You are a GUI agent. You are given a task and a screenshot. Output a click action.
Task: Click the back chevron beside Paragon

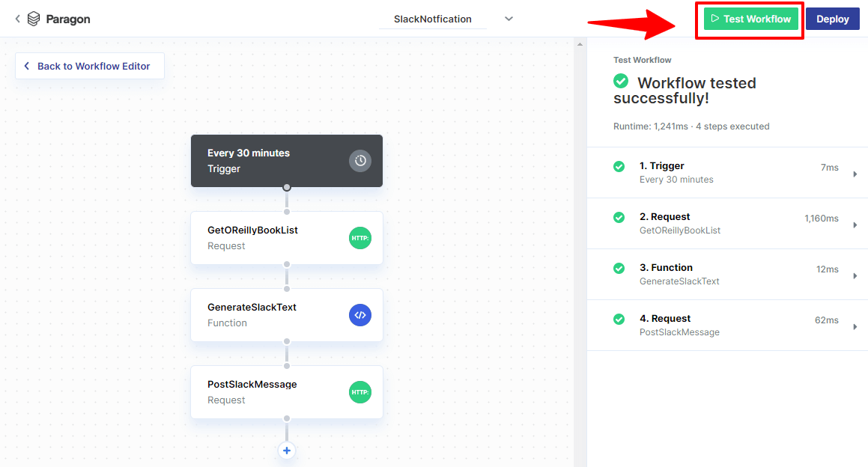17,19
